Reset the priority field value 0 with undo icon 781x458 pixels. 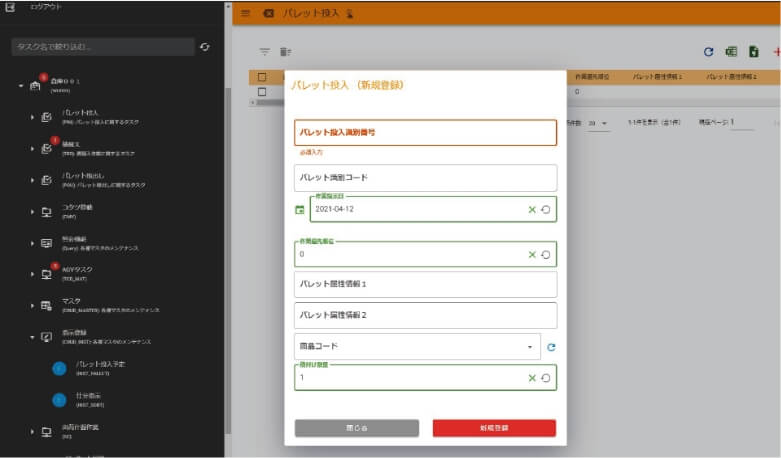click(x=546, y=254)
